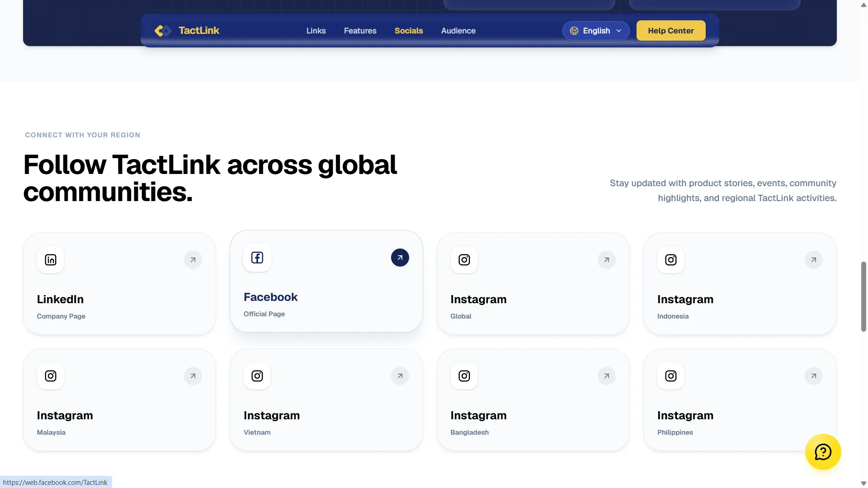
Task: Click the TactLink logo icon
Action: point(163,31)
